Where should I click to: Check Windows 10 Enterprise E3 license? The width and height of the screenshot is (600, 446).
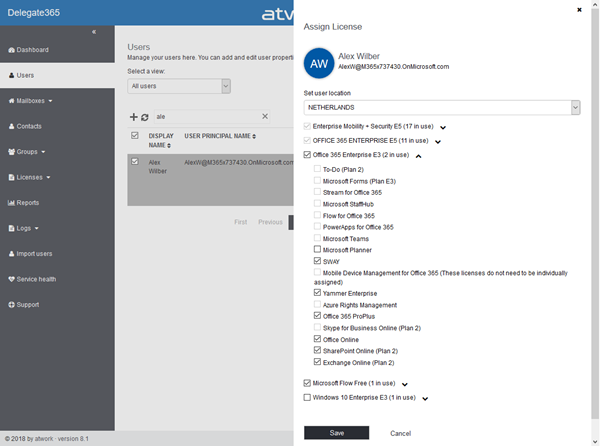point(307,397)
